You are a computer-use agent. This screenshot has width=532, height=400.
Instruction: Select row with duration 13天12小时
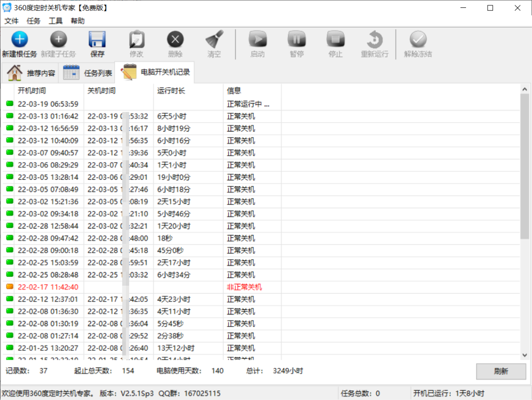[176, 348]
